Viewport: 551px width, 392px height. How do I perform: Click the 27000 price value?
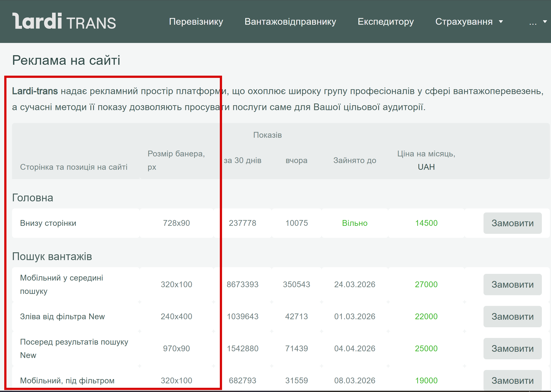[426, 284]
